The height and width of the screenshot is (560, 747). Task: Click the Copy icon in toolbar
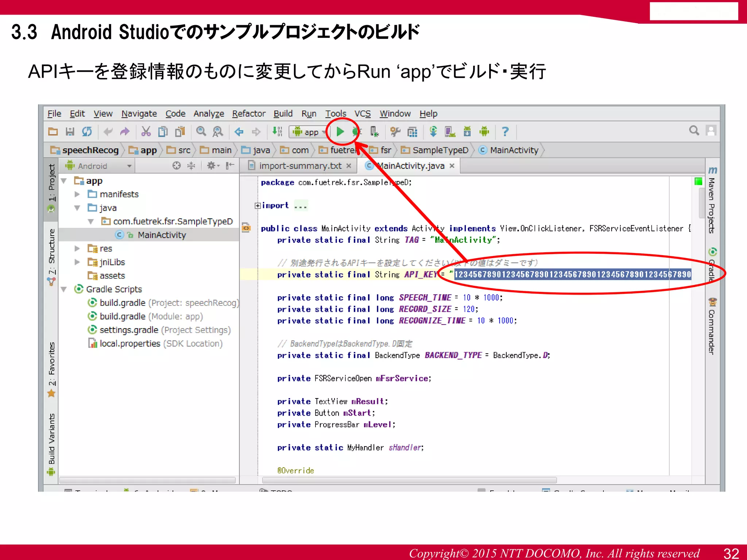tap(163, 131)
